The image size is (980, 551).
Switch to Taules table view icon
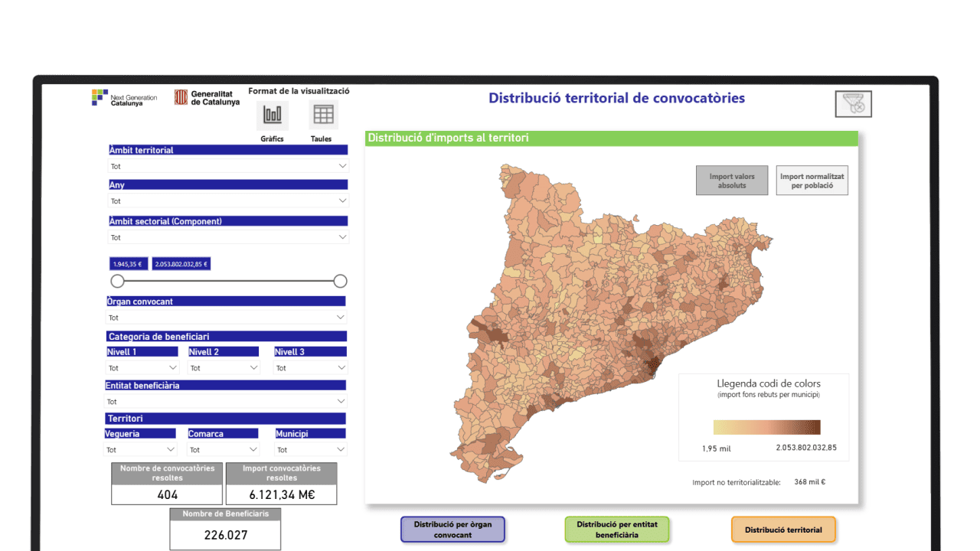coord(323,115)
